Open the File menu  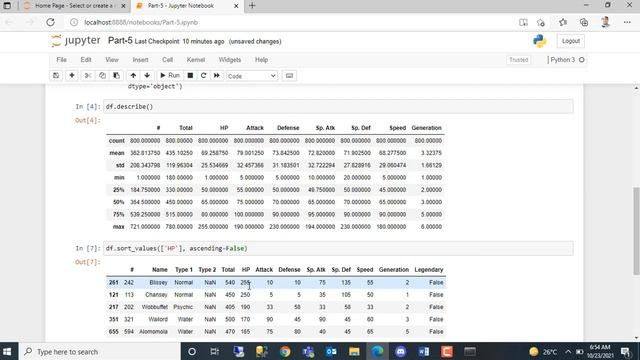pos(62,60)
